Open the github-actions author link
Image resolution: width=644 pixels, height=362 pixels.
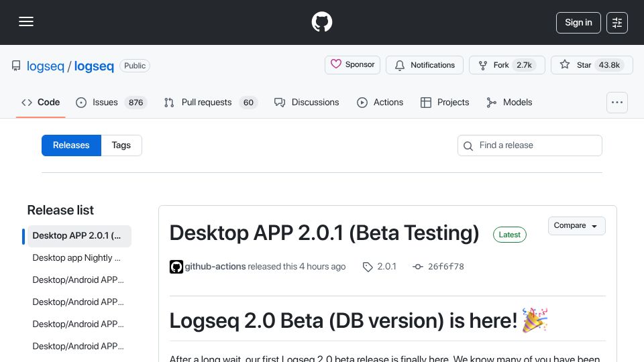click(215, 266)
